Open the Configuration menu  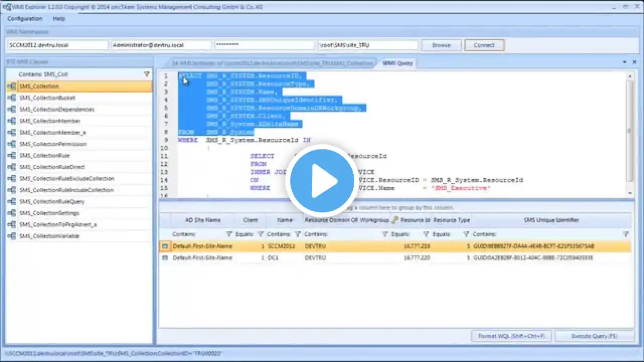pyautogui.click(x=25, y=19)
